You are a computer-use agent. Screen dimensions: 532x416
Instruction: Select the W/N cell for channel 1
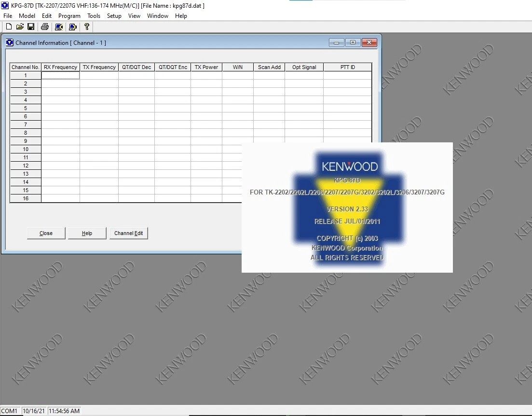pyautogui.click(x=237, y=75)
